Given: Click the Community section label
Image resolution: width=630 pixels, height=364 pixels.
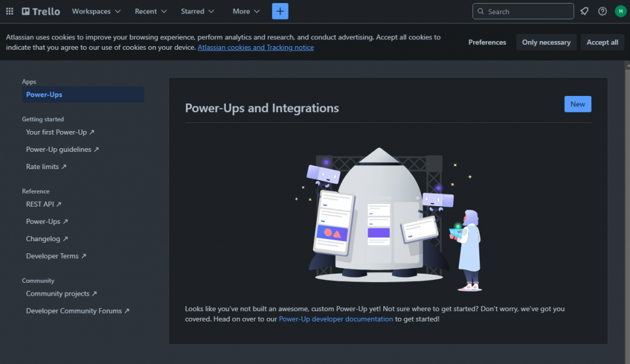Looking at the screenshot, I should (x=38, y=281).
